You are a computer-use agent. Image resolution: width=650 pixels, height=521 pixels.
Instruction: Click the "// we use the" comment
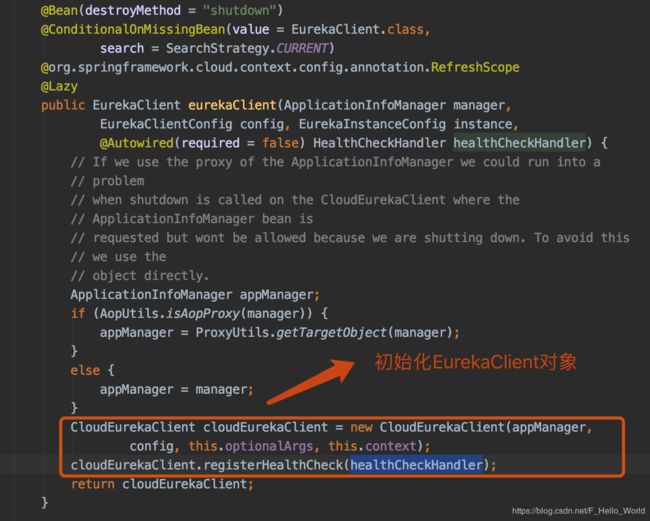118,257
